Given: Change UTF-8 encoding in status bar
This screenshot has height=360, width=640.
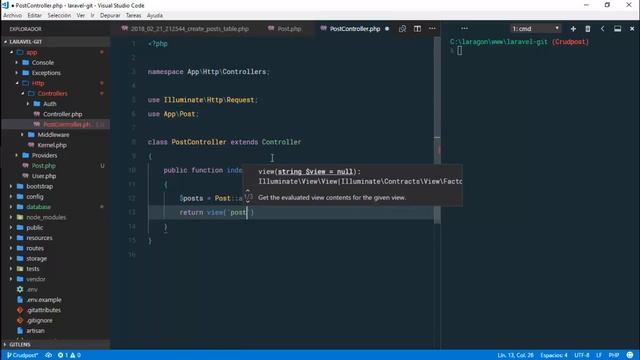Looking at the screenshot, I should (x=582, y=355).
